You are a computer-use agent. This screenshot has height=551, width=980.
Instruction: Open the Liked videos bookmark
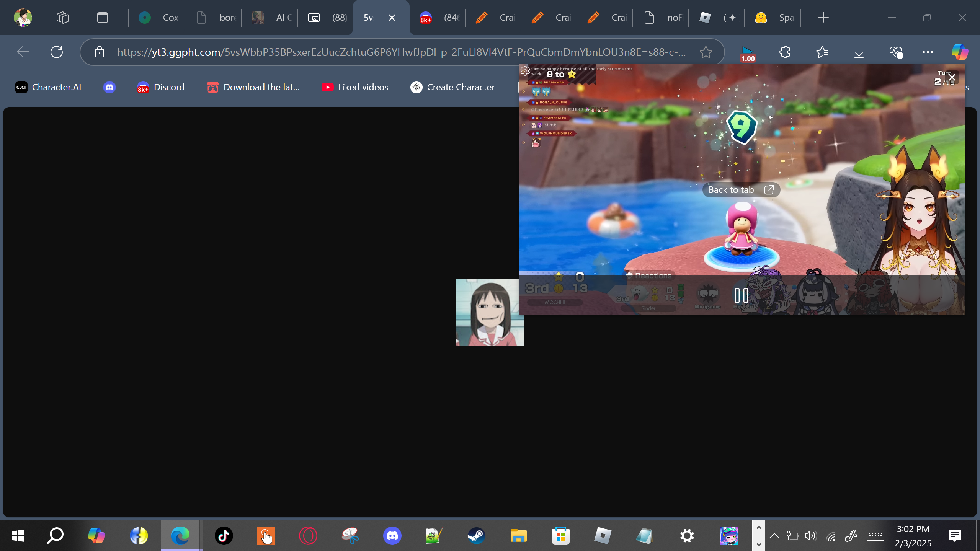point(355,87)
